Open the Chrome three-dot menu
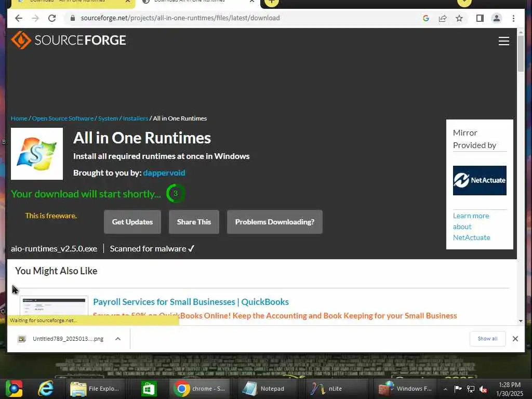This screenshot has width=532, height=399. (513, 18)
